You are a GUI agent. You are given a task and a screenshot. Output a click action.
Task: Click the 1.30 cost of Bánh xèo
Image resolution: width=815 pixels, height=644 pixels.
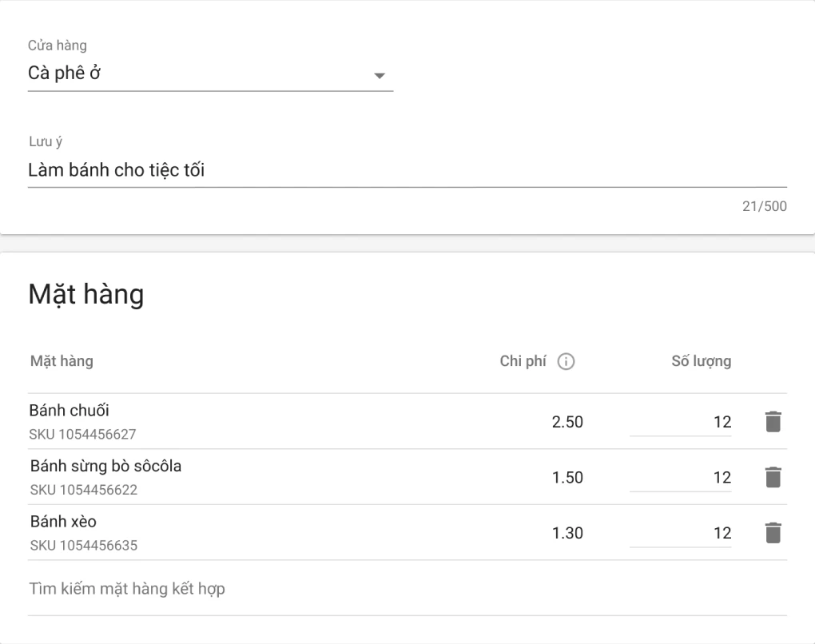click(567, 534)
